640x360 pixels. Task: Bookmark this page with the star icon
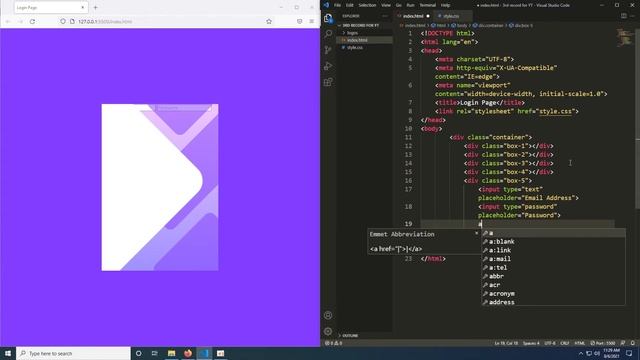point(269,21)
